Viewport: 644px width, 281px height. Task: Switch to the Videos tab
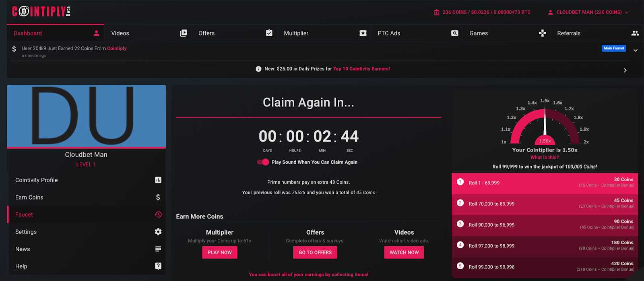(148, 33)
